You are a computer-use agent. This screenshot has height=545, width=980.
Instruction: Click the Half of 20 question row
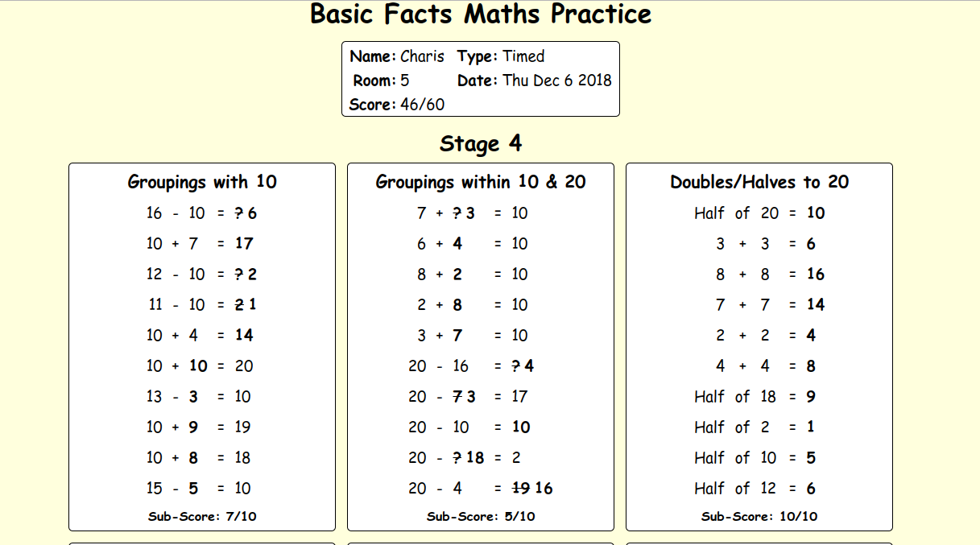click(x=759, y=213)
